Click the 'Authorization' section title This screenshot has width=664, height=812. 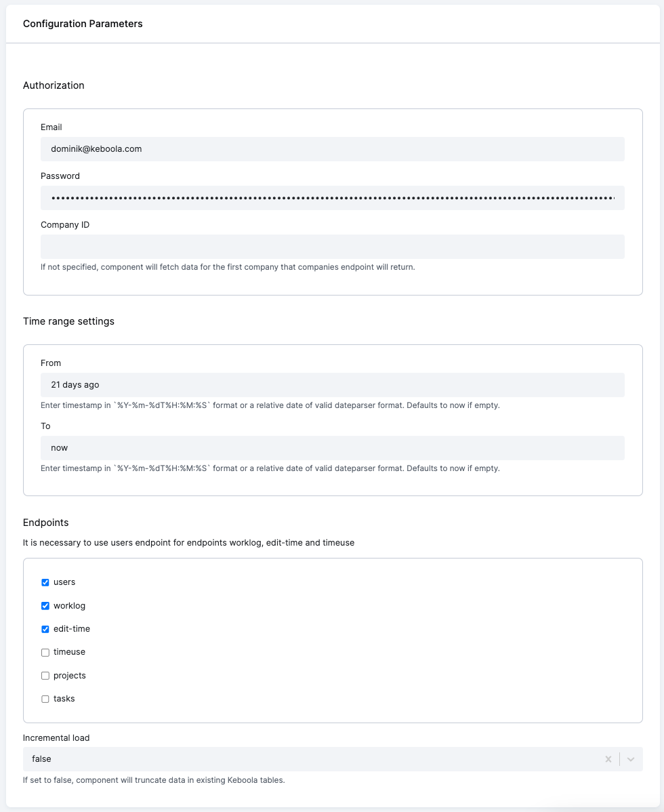tap(54, 85)
